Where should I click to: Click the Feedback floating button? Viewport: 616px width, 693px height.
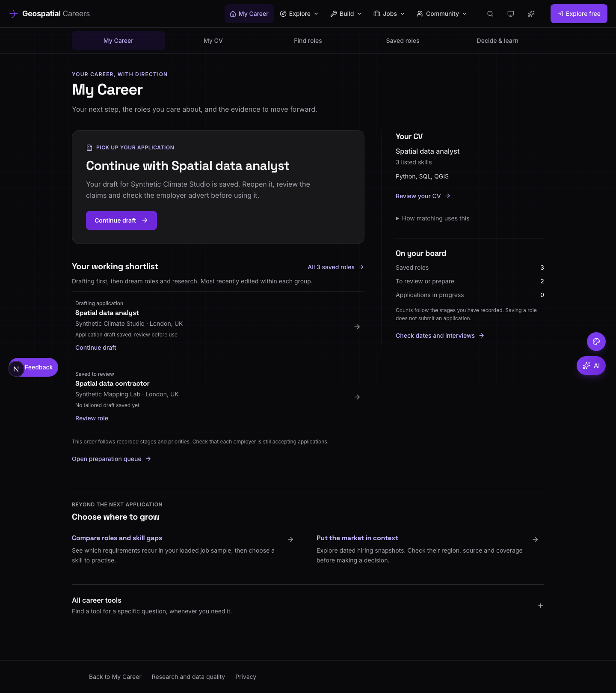[x=33, y=367]
